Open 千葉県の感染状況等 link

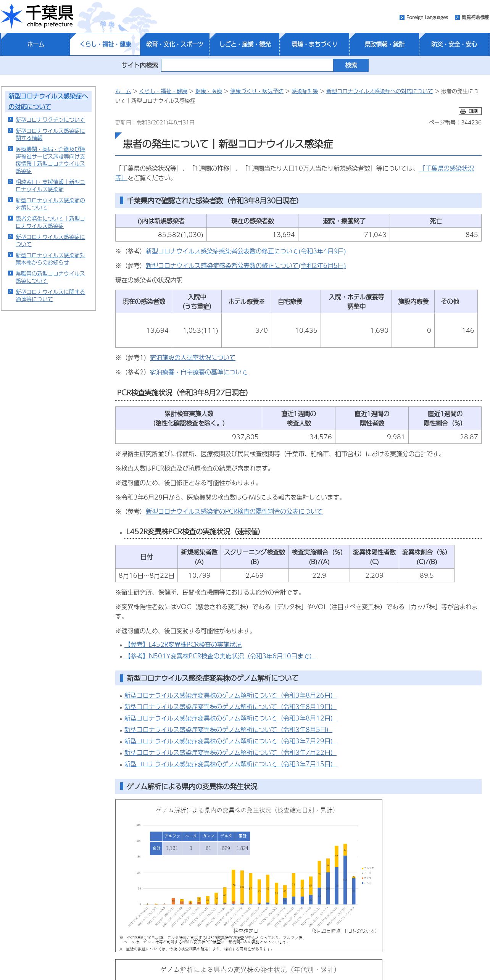[x=446, y=168]
